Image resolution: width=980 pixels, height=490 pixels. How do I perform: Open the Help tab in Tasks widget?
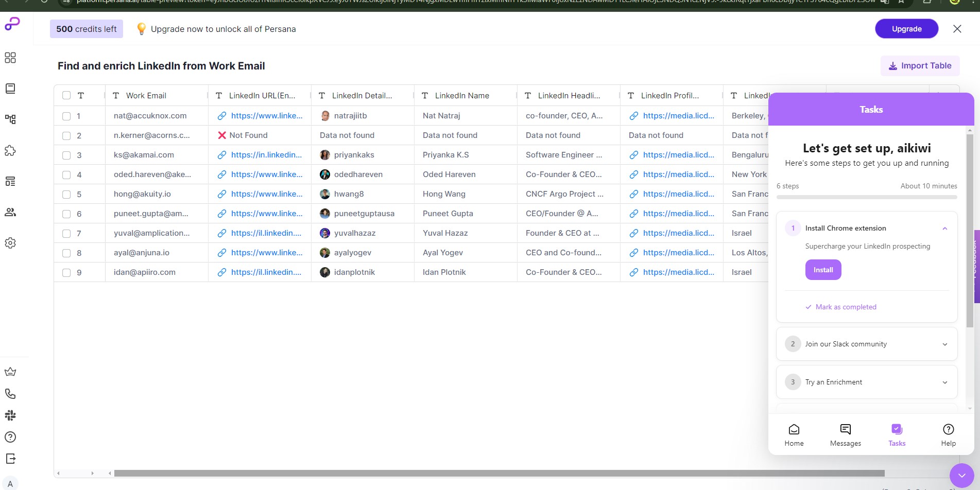point(949,435)
